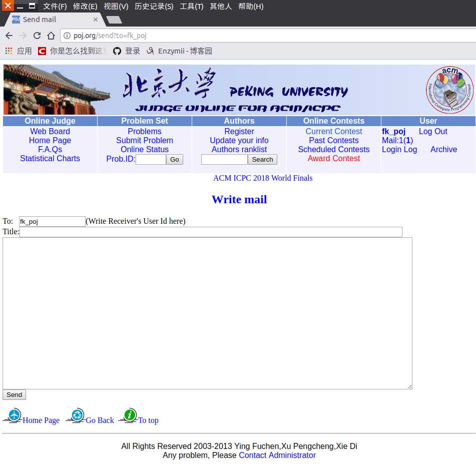Click the address bar URL
476x468 pixels.
pyautogui.click(x=110, y=36)
